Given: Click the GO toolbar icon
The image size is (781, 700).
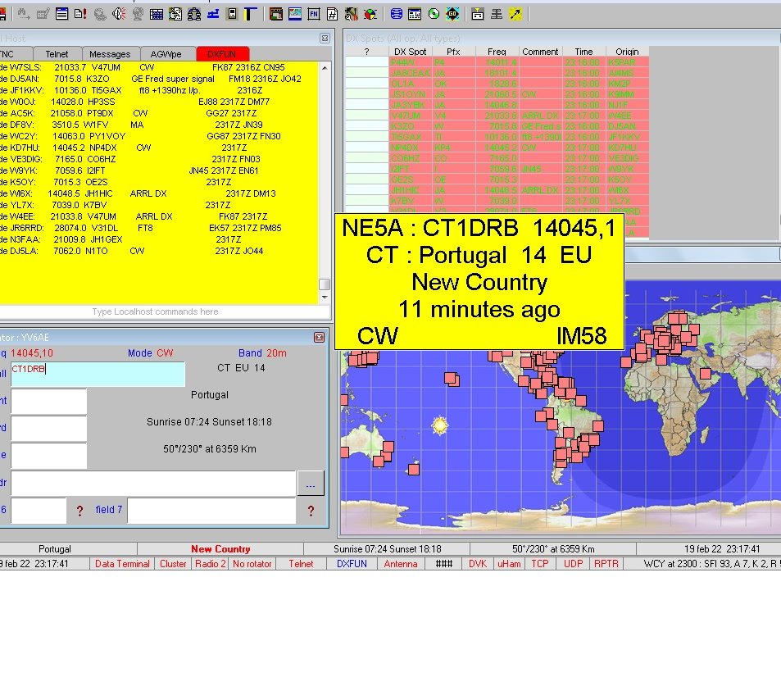Looking at the screenshot, I should tap(452, 14).
